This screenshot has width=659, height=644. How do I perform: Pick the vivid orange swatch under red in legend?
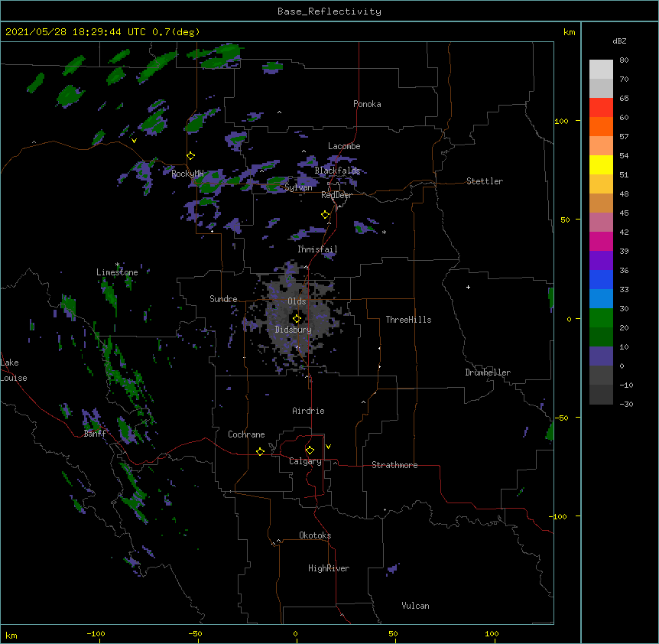601,126
